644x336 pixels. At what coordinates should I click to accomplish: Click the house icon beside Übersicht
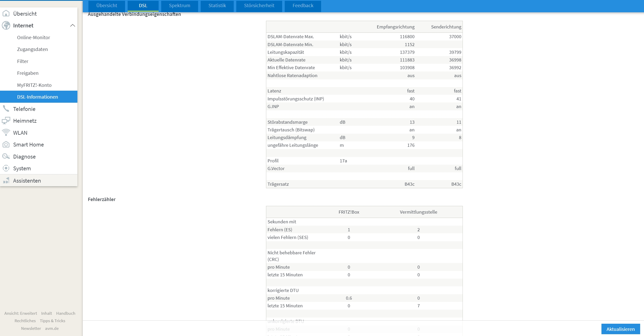coord(6,13)
